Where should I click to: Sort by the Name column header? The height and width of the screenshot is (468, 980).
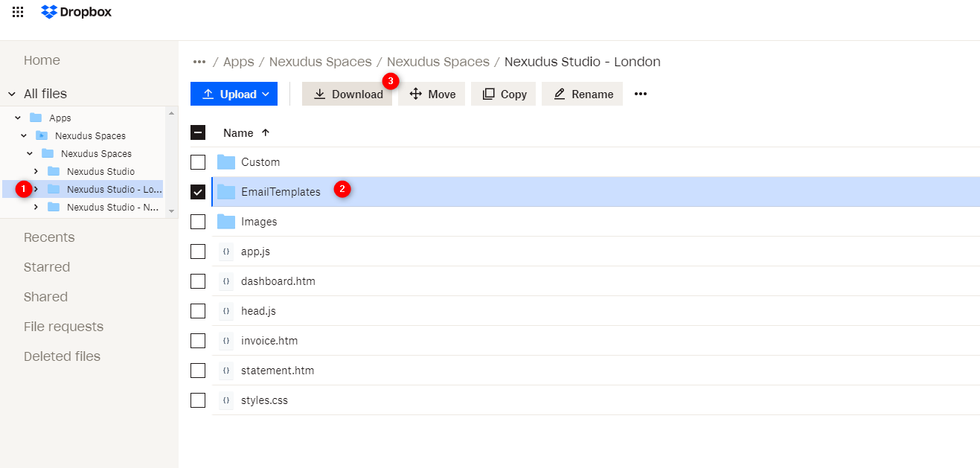point(238,132)
